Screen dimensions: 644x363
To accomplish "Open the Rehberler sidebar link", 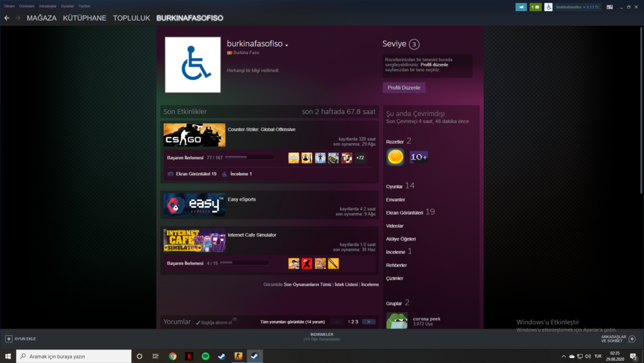I will 396,265.
